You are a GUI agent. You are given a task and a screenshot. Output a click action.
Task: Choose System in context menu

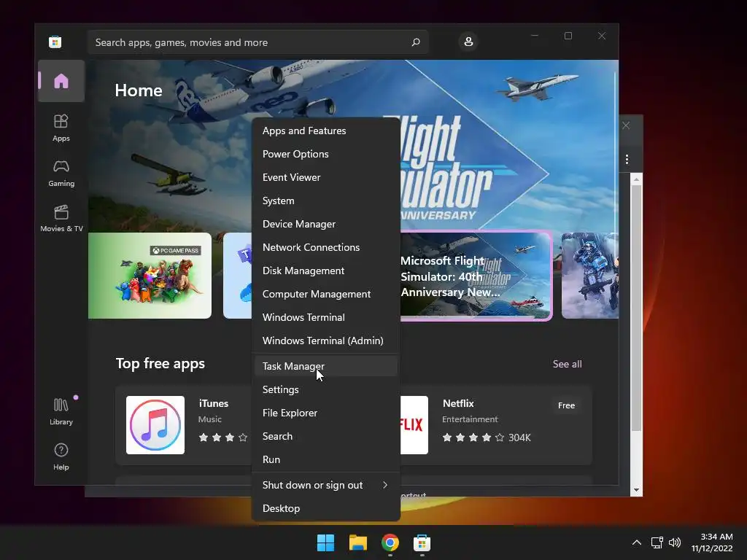[326, 201]
